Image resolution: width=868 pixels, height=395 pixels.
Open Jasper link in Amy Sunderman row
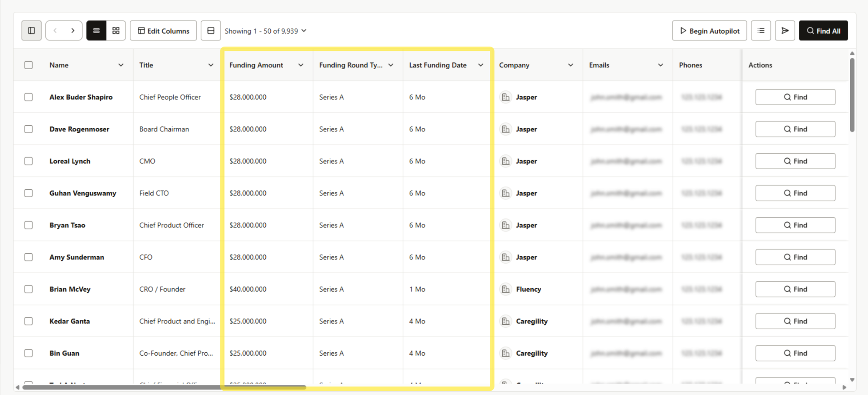(526, 257)
